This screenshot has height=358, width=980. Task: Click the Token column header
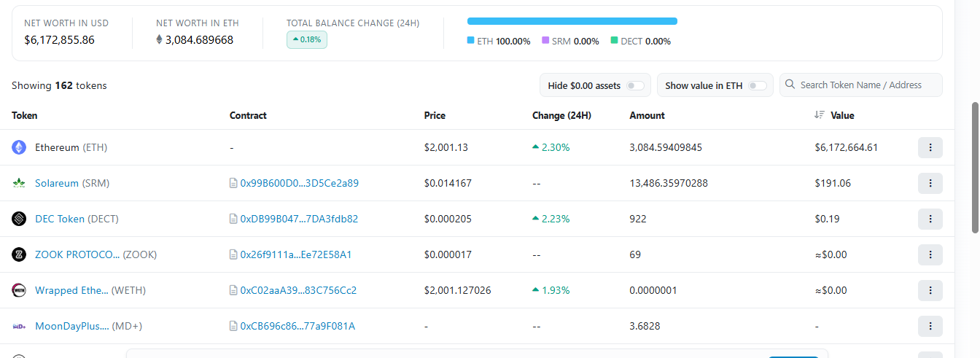pyautogui.click(x=25, y=115)
